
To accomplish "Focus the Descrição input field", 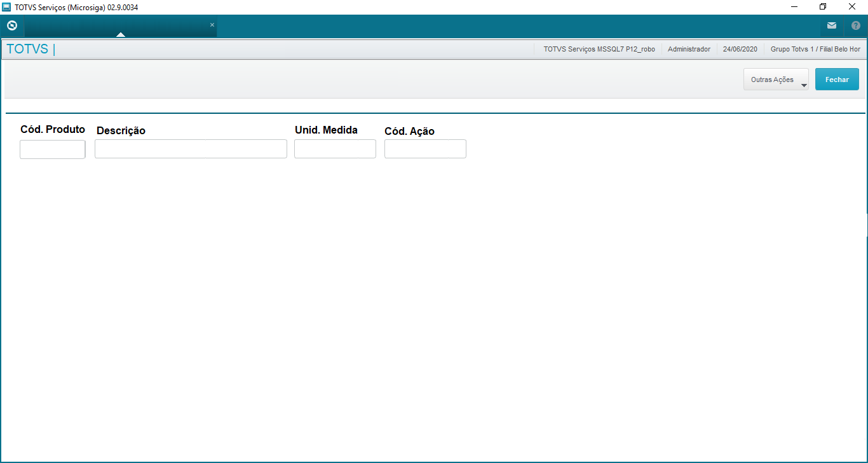I will coord(191,149).
